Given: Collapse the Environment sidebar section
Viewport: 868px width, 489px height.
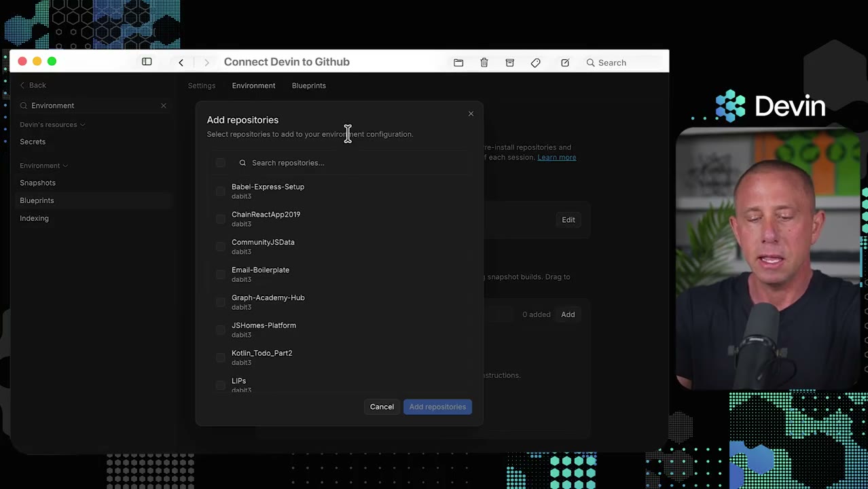Looking at the screenshot, I should [x=43, y=166].
